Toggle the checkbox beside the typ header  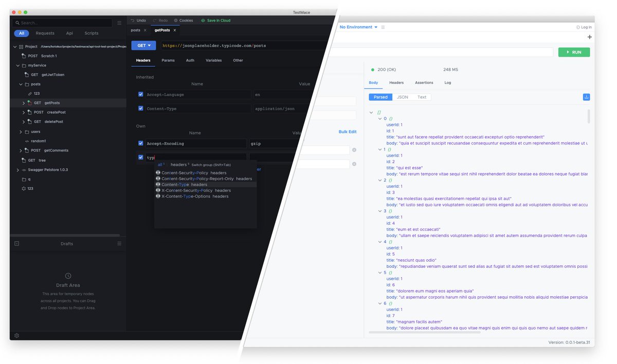(x=141, y=157)
